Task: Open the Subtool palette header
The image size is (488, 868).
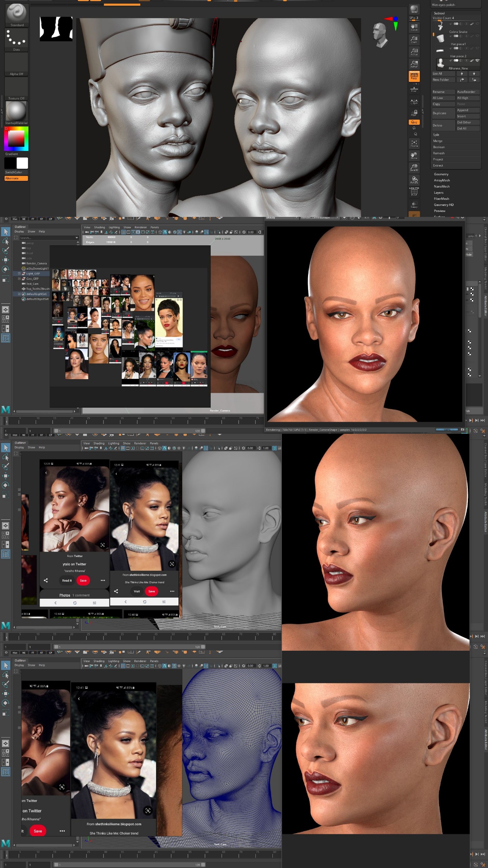Action: [439, 13]
